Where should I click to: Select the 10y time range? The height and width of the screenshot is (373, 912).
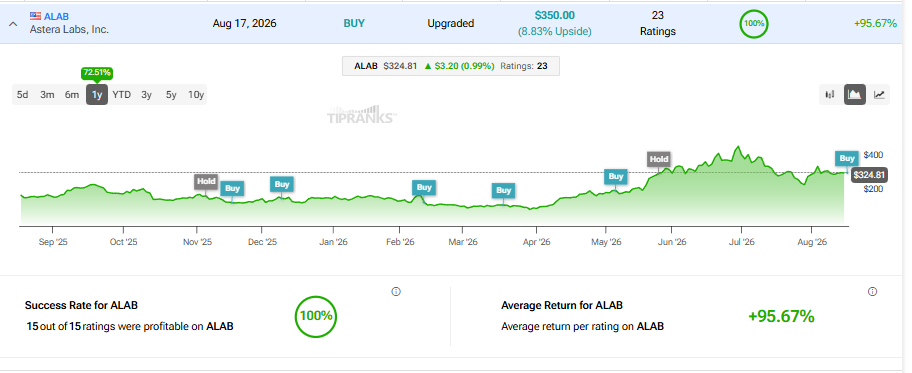(x=196, y=95)
